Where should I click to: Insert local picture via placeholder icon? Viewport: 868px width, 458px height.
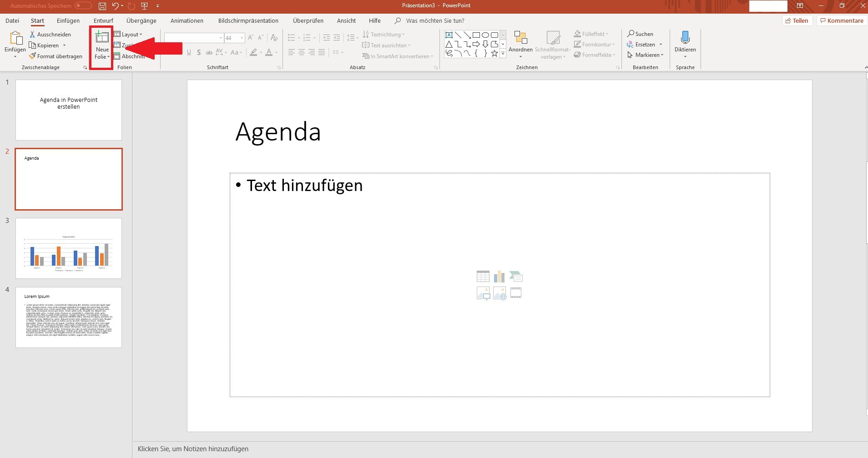[x=483, y=293]
